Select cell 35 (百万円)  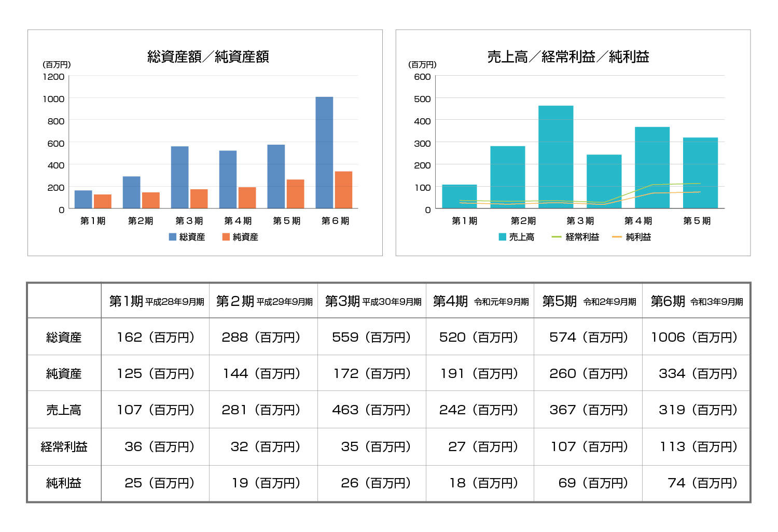tap(372, 446)
